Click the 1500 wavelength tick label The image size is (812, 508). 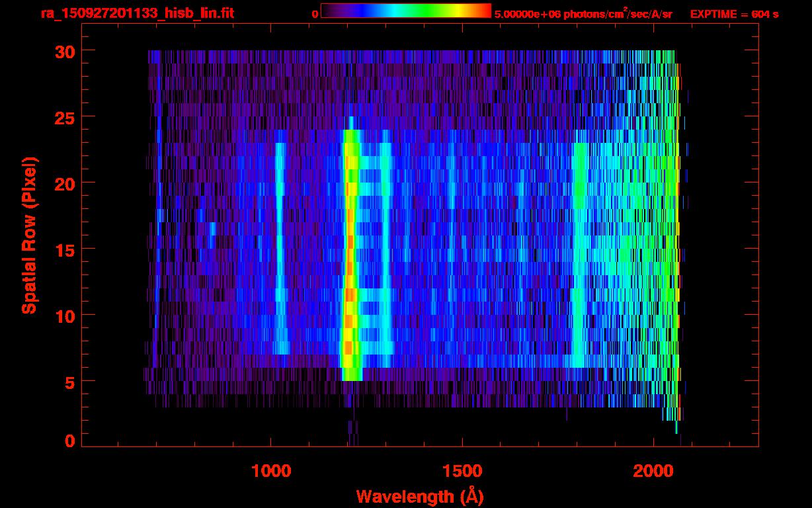coord(462,470)
